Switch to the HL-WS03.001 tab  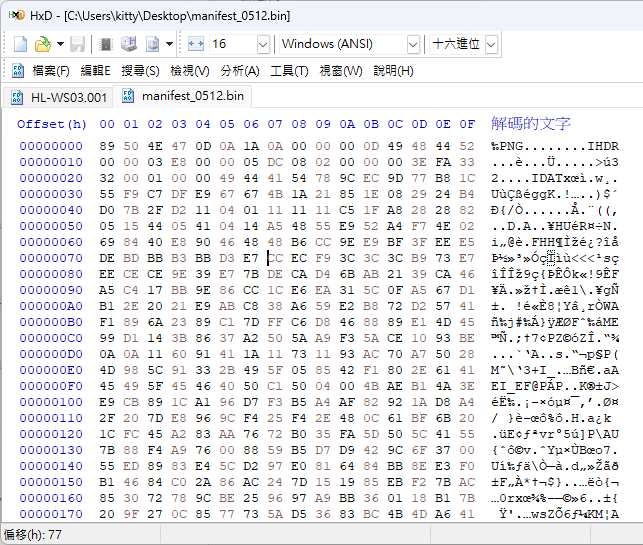(58, 98)
